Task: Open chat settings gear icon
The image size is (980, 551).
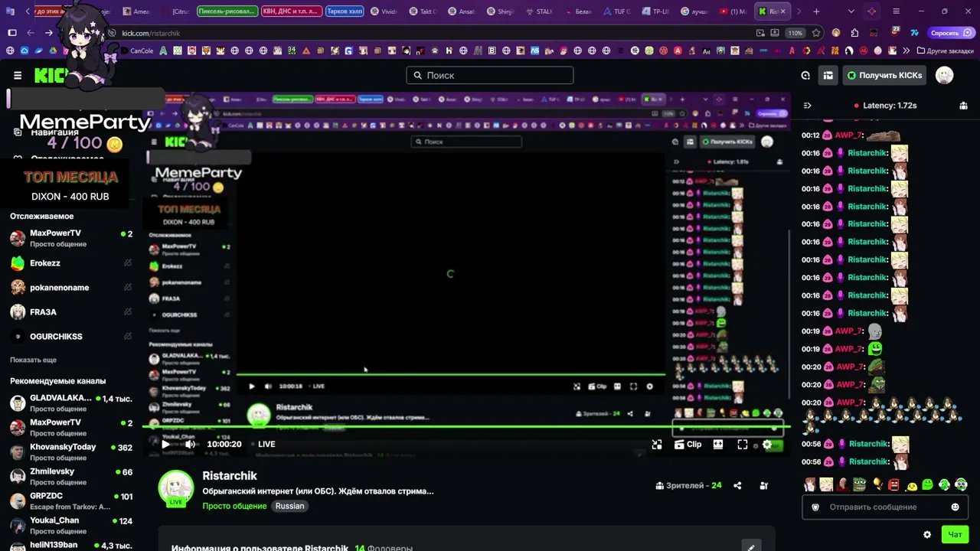Action: 927,534
